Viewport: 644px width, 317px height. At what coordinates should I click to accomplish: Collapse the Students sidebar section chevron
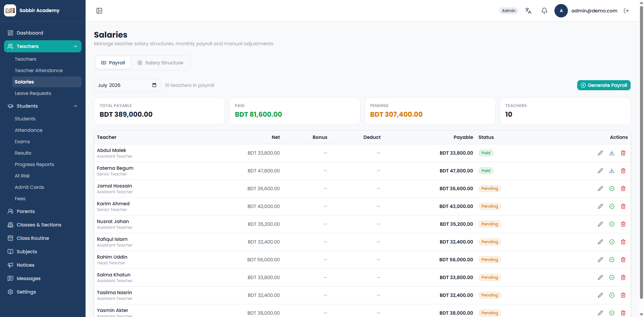[x=75, y=106]
